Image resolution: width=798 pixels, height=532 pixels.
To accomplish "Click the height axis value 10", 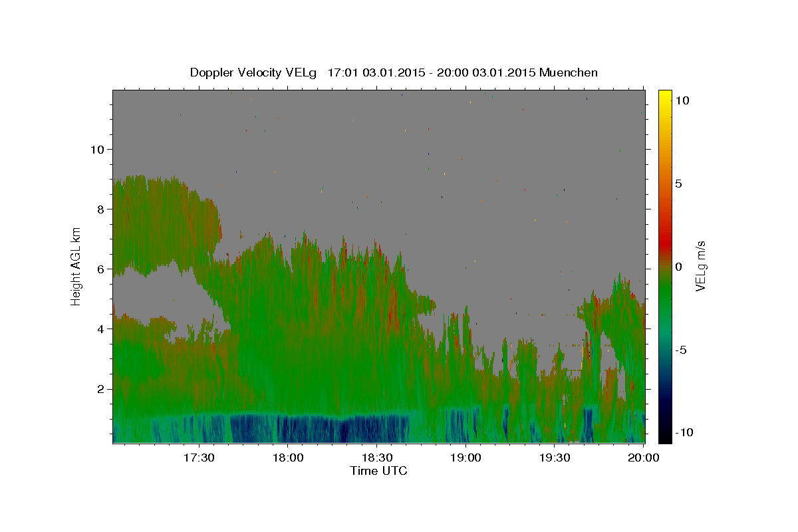I will pos(96,149).
